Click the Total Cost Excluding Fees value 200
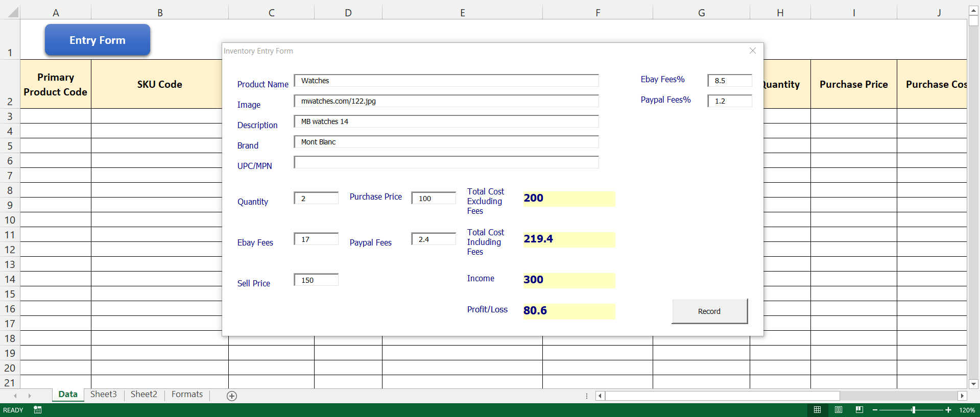The image size is (980, 417). [569, 199]
